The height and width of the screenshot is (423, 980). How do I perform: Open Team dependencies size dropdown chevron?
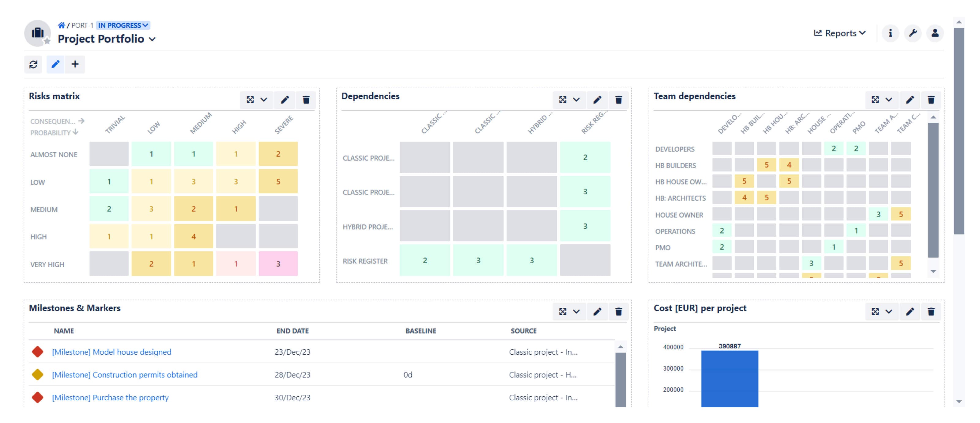click(x=889, y=100)
